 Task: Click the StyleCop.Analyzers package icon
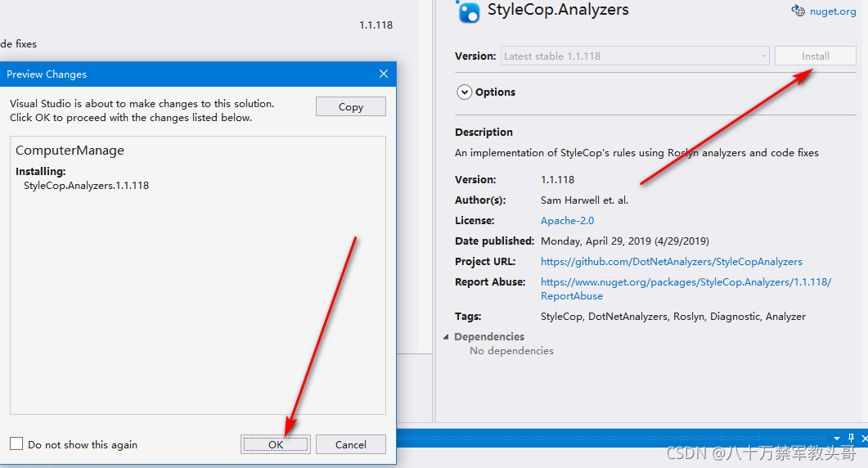tap(468, 11)
